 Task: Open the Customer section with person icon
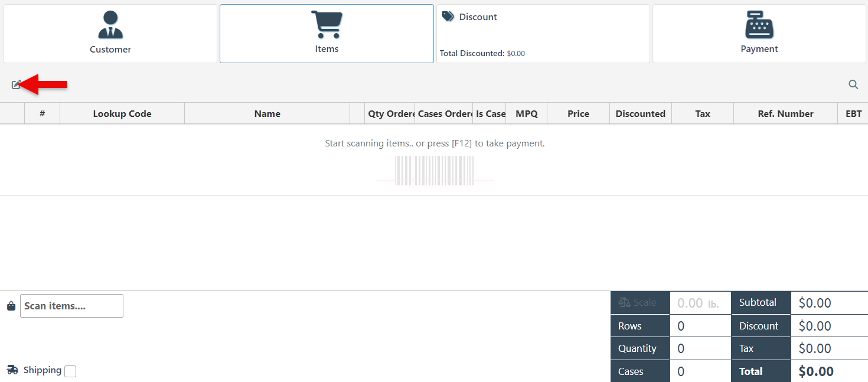[110, 34]
